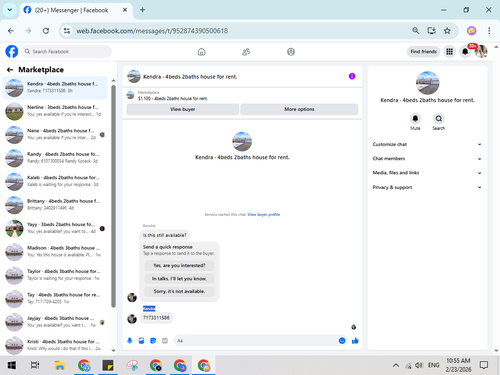The image size is (500, 375).
Task: Click the Search Facebook field
Action: coord(67,52)
